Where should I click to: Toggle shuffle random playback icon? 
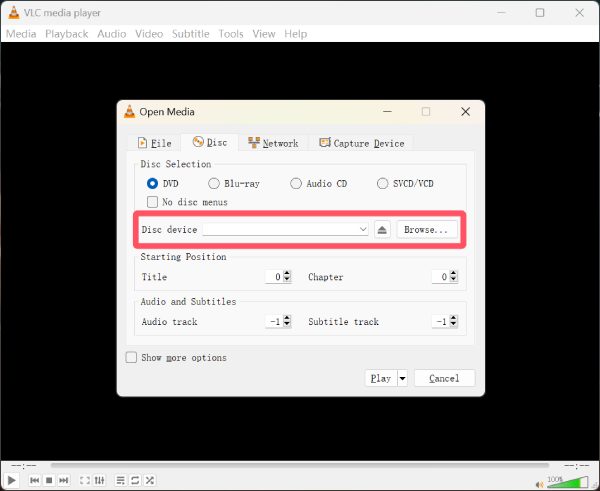(150, 480)
